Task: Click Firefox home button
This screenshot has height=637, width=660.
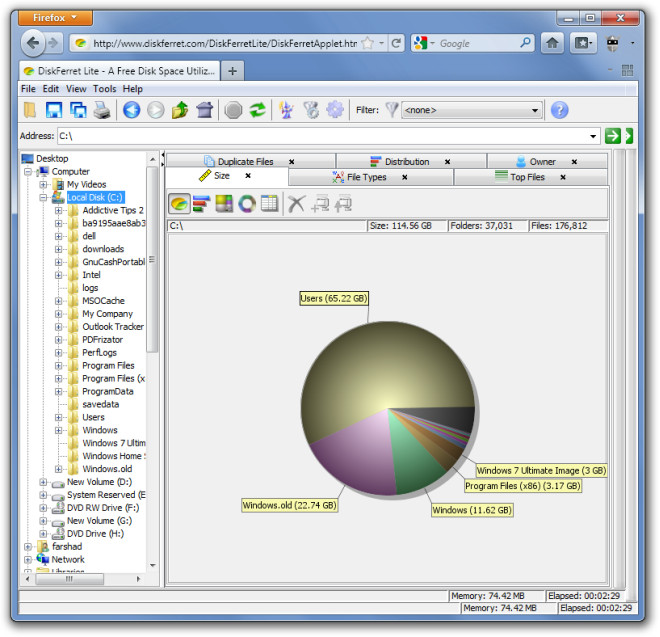Action: (552, 43)
